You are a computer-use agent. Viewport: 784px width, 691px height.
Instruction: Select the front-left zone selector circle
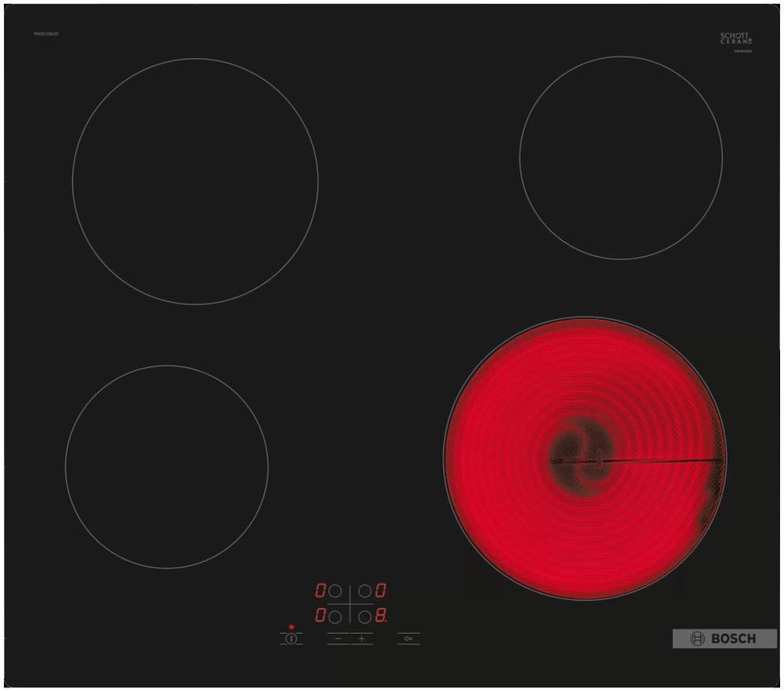(335, 616)
